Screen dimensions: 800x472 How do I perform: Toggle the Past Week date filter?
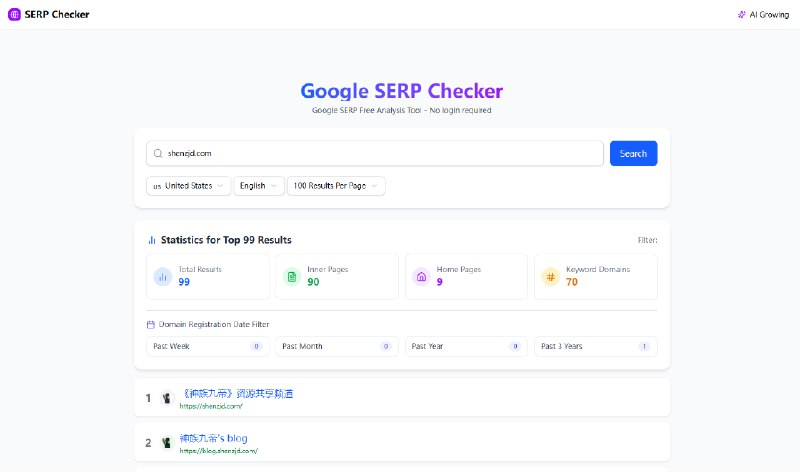coord(207,346)
